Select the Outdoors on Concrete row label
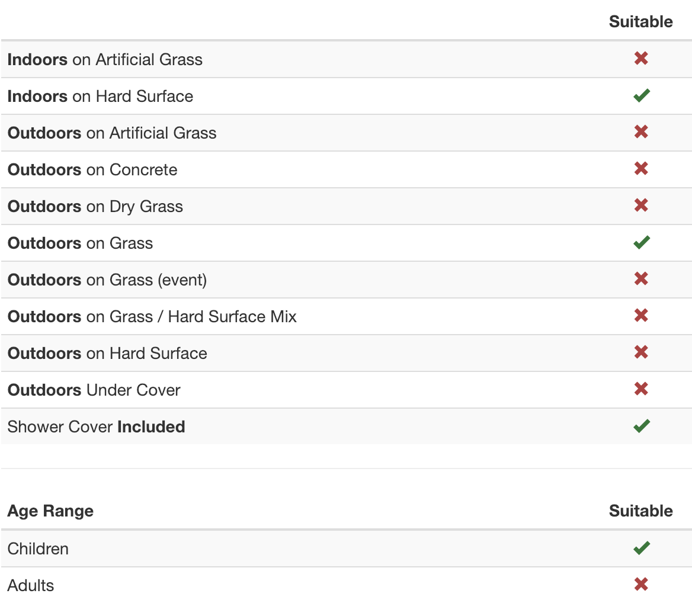Screen dimensions: 692x616 click(92, 170)
